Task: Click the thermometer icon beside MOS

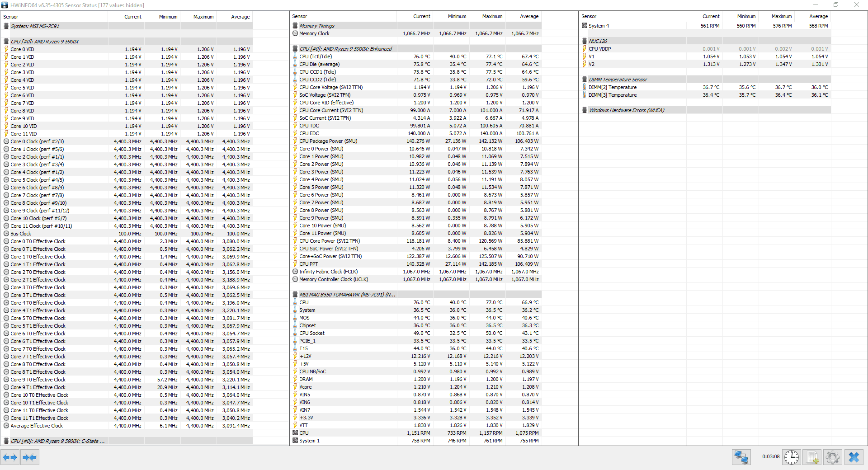Action: (295, 318)
